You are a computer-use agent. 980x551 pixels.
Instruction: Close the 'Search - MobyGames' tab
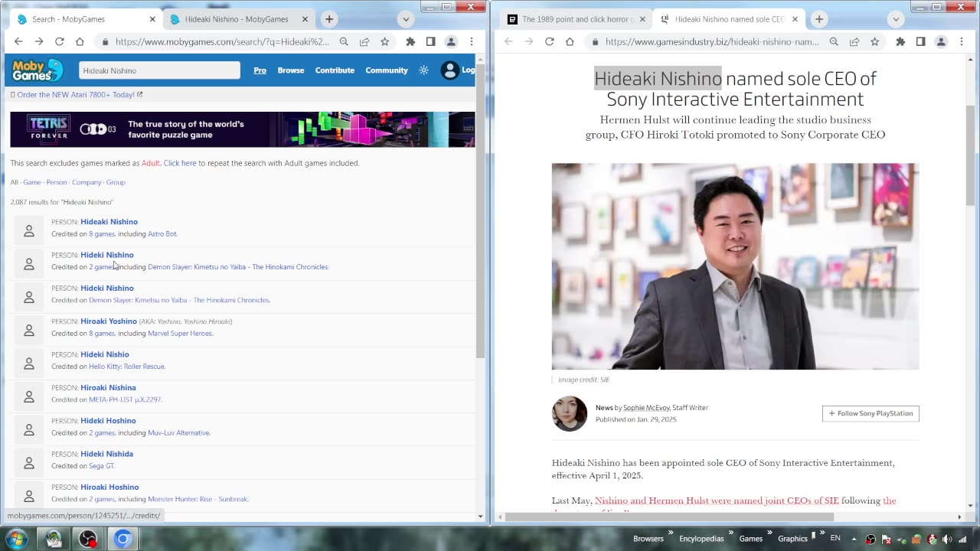pyautogui.click(x=152, y=19)
